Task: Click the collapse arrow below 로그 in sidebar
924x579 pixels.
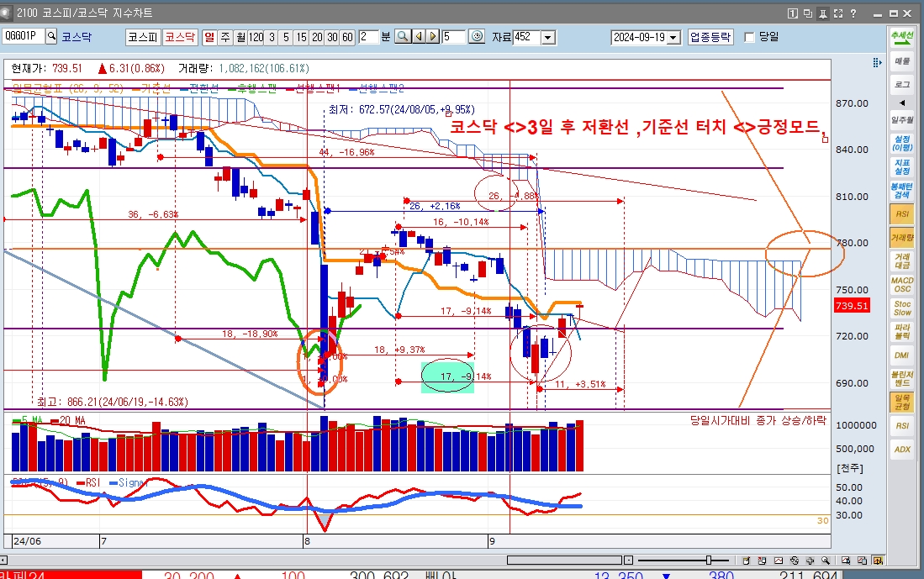Action: 901,103
